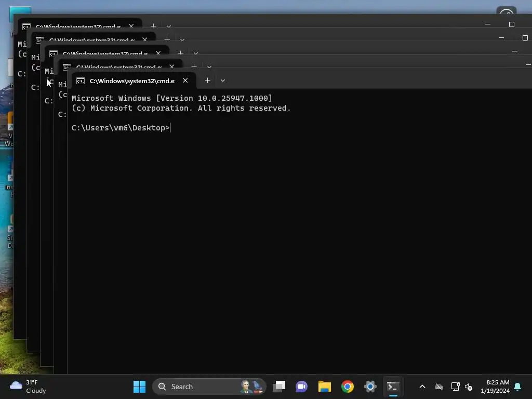Open the notification bell in the tray
The width and height of the screenshot is (532, 399).
point(518,387)
